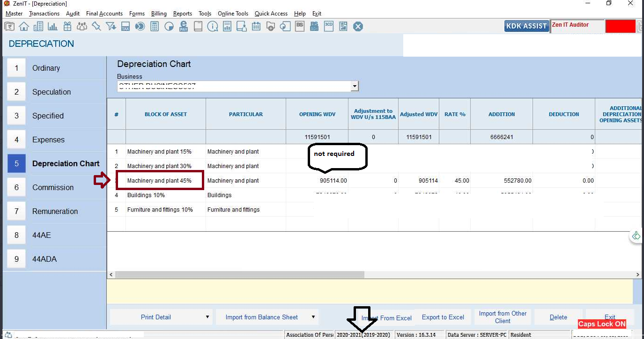Click the rupee map icon in toolbar
Viewport: 644px width, 339px height.
pos(9,26)
